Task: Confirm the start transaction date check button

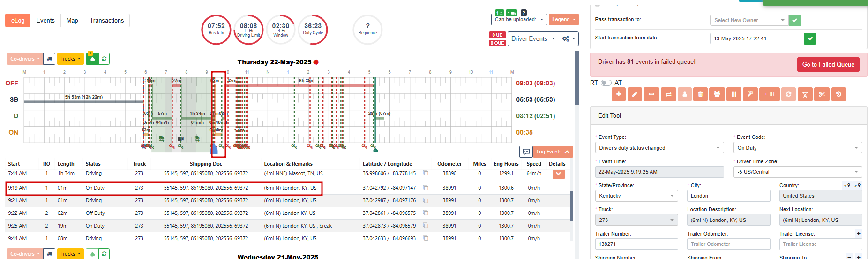Action: click(810, 38)
